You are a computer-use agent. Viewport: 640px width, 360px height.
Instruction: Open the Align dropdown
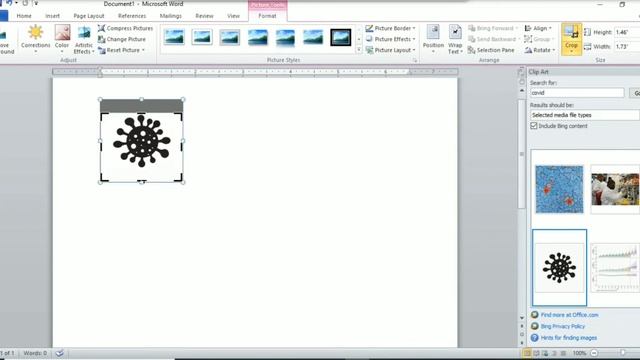tap(538, 28)
